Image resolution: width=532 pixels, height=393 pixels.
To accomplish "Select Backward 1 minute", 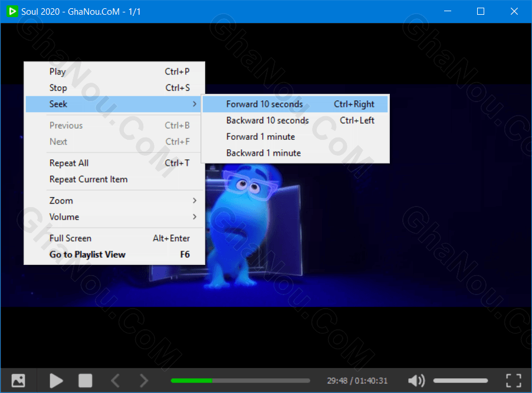I will pyautogui.click(x=295, y=153).
